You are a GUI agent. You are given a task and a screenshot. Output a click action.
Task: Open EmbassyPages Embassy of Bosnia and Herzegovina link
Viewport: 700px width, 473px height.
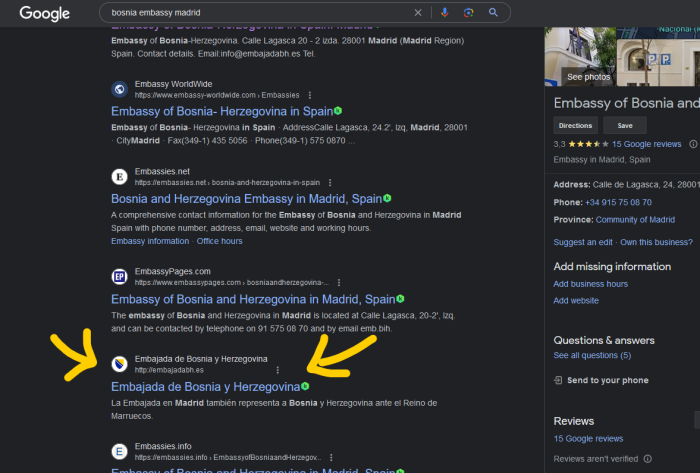tap(253, 299)
